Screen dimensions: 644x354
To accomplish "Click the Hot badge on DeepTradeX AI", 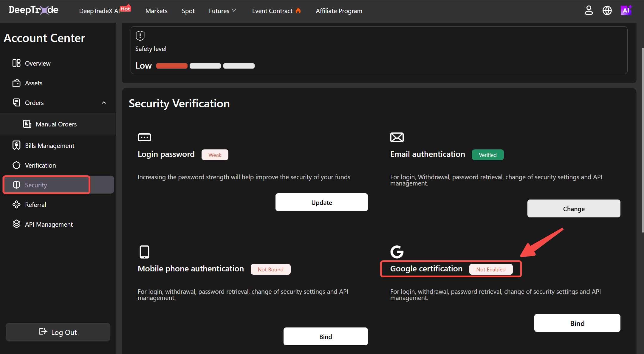I will tap(126, 8).
